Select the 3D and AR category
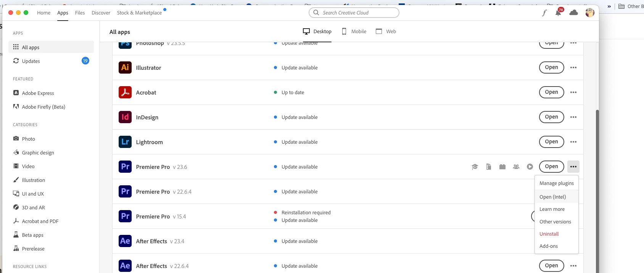Image resolution: width=644 pixels, height=273 pixels. (x=51, y=207)
